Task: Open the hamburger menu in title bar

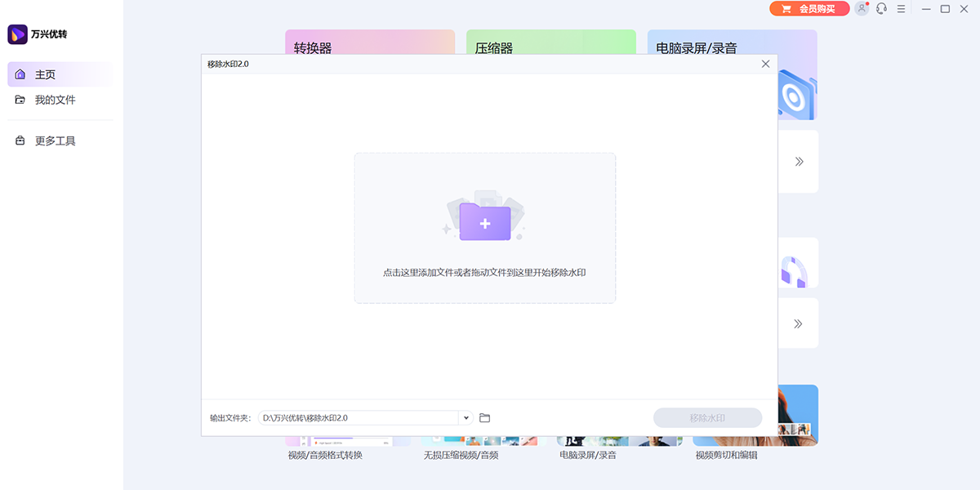Action: click(901, 9)
